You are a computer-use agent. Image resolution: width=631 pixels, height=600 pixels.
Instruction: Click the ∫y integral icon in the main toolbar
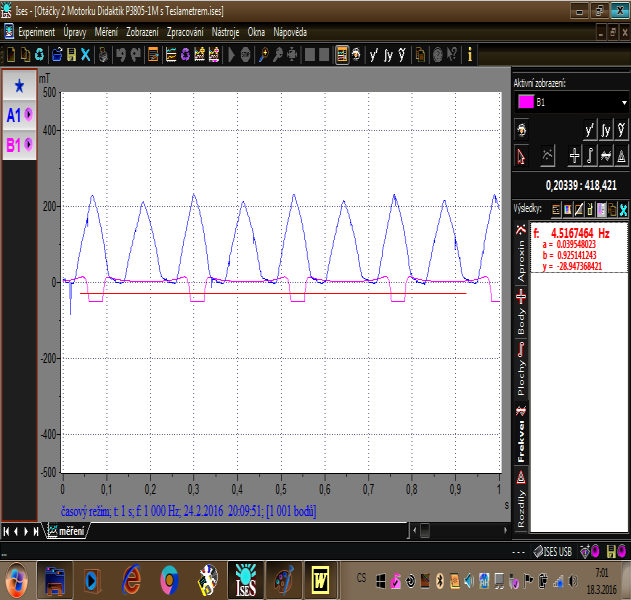click(x=388, y=54)
